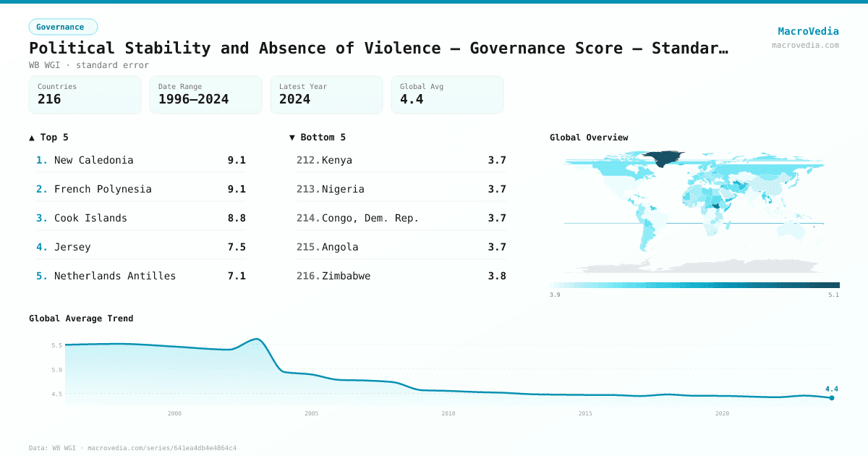Click the map color scale bar

(x=694, y=285)
